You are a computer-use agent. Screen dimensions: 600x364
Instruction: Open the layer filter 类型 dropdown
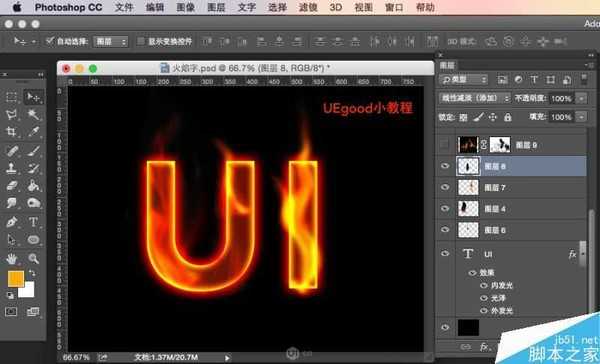coord(464,80)
